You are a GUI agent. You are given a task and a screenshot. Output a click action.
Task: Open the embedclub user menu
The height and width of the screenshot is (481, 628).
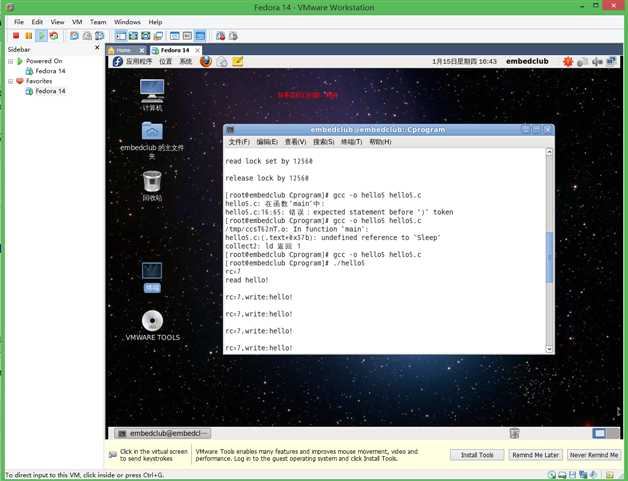click(527, 61)
